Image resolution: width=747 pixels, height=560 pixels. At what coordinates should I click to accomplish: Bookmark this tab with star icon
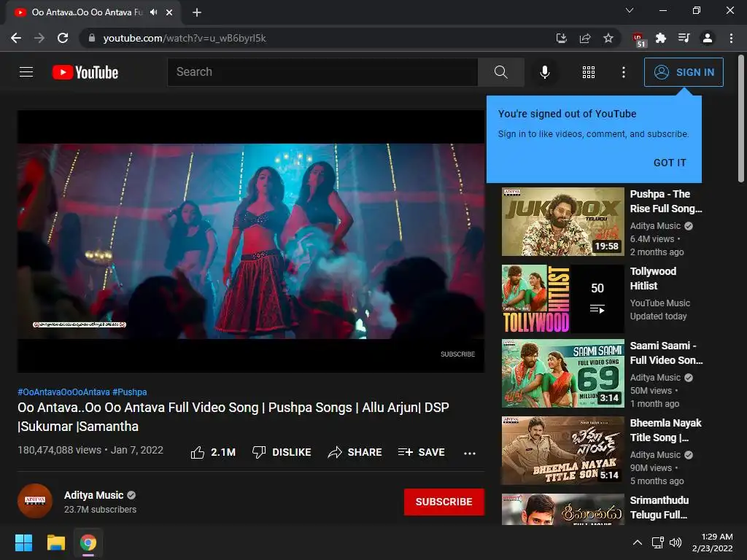(608, 38)
